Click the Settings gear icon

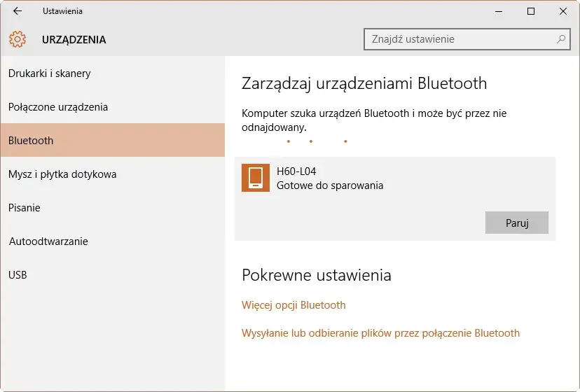pyautogui.click(x=18, y=39)
